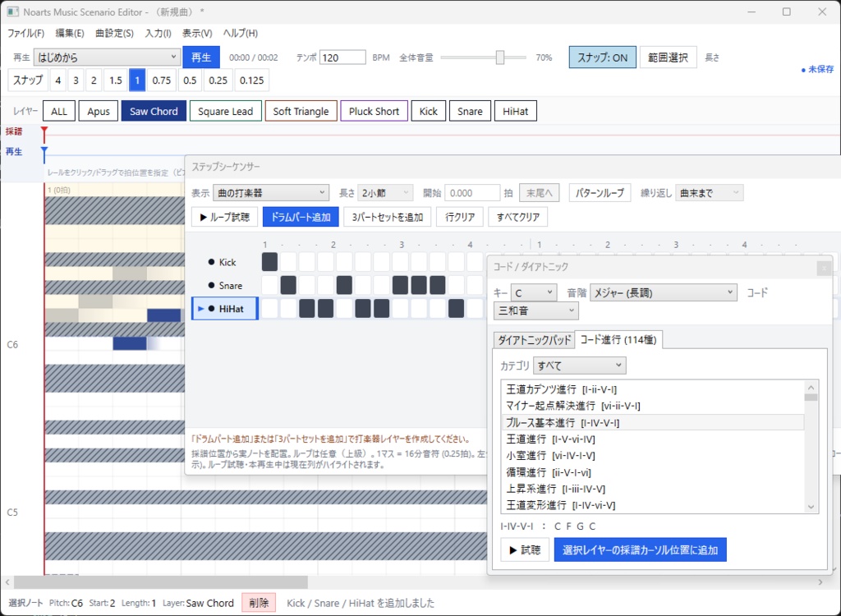The height and width of the screenshot is (616, 841).
Task: Click the ループ試聴 button
Action: coord(224,218)
